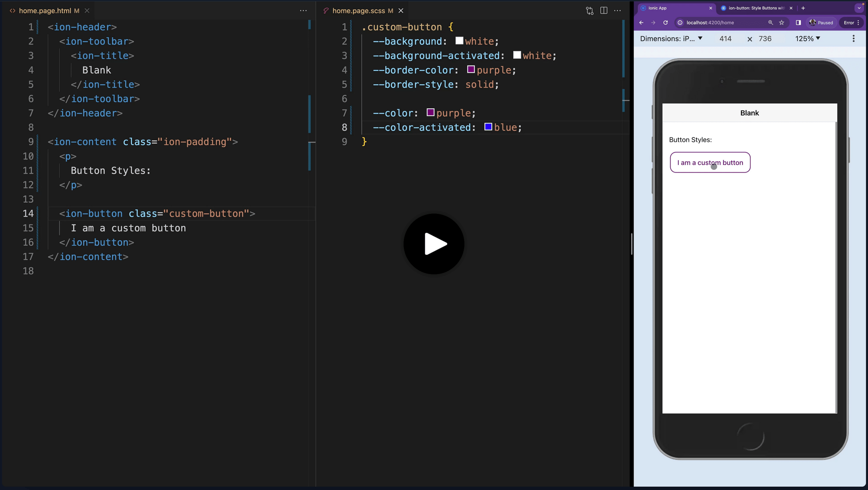The image size is (868, 490).
Task: Open purple swatch for --color
Action: [x=430, y=112]
